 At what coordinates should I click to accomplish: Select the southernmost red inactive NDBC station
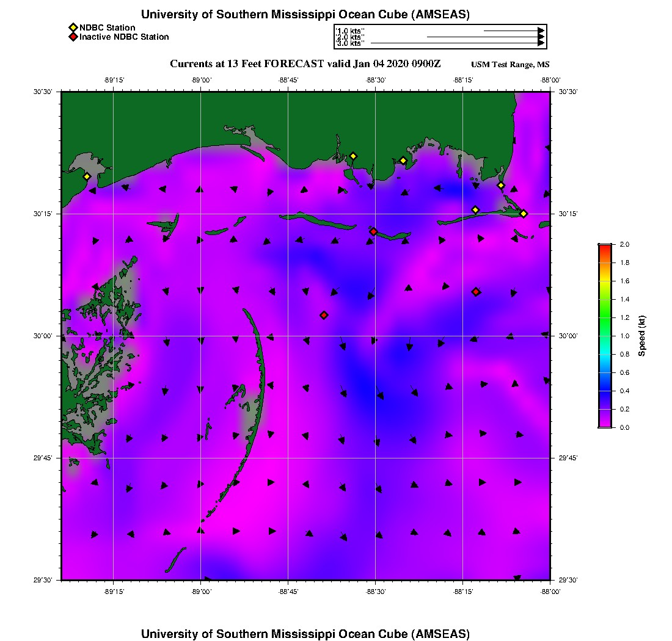click(x=324, y=315)
